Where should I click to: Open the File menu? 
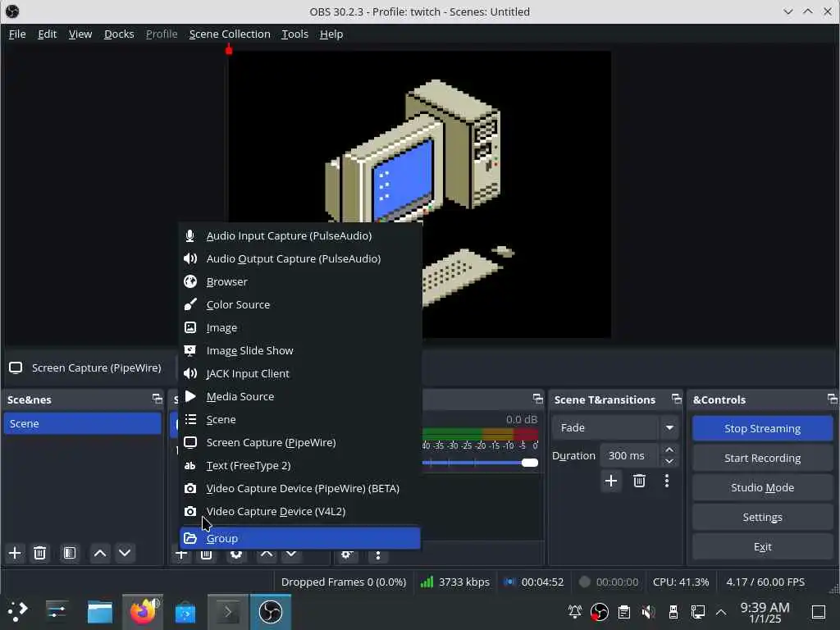pyautogui.click(x=17, y=34)
